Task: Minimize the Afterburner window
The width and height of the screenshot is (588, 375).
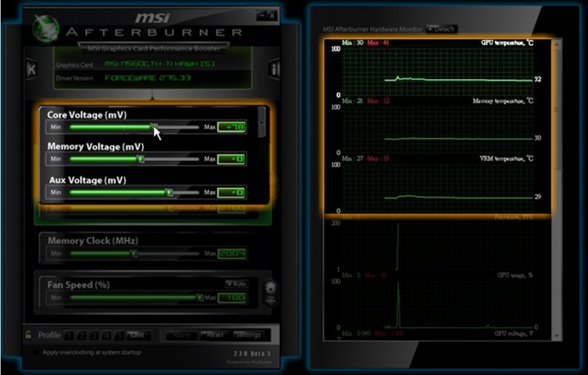Action: pyautogui.click(x=262, y=16)
